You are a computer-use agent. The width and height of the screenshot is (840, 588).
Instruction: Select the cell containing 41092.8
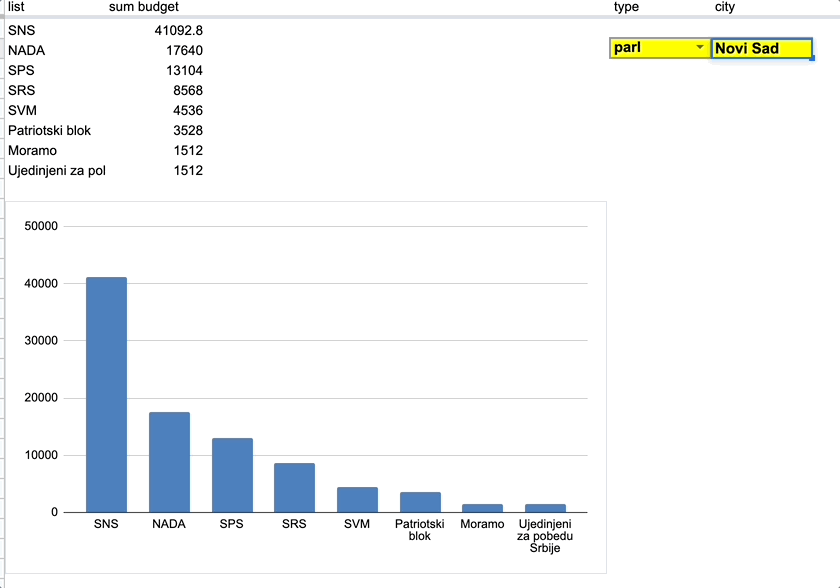178,31
